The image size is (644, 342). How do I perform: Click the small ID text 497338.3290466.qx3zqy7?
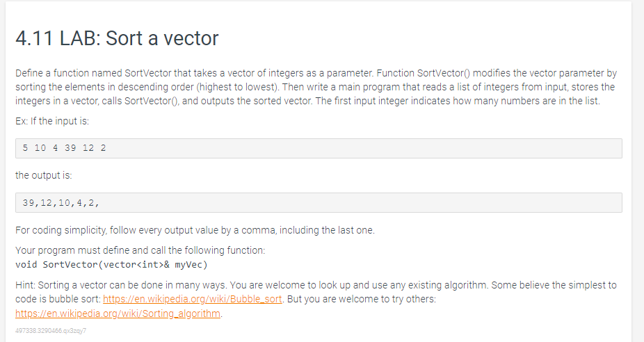pyautogui.click(x=51, y=330)
